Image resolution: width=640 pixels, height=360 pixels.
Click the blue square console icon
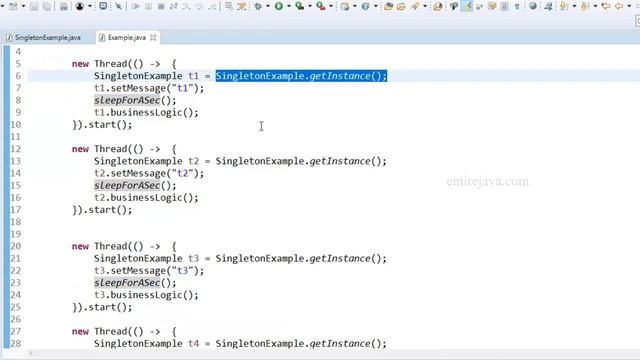[103, 6]
